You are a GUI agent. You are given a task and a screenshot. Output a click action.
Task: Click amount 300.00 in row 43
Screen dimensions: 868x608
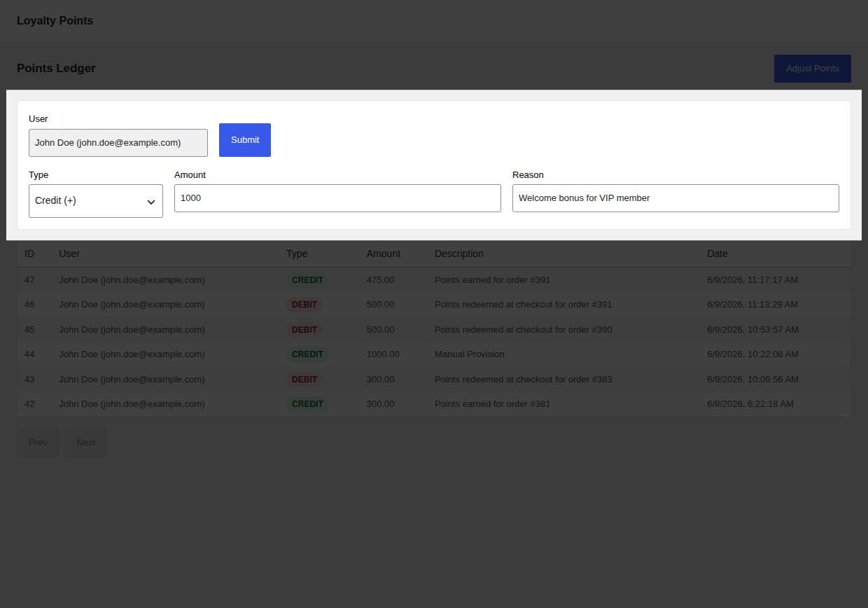(381, 380)
